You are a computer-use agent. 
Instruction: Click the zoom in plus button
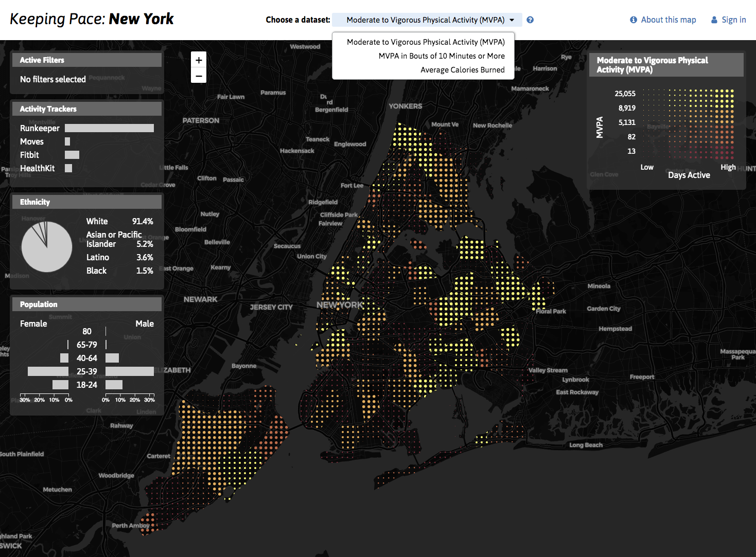pyautogui.click(x=199, y=60)
